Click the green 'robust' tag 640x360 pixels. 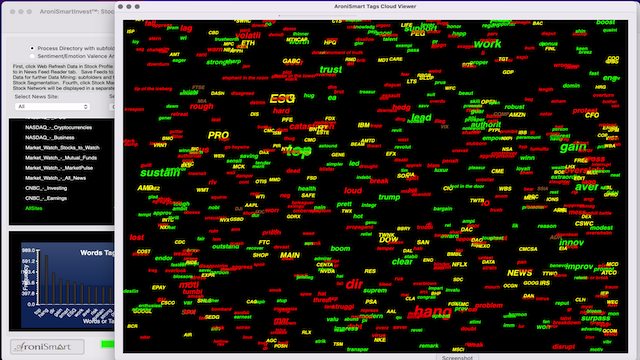click(x=514, y=107)
